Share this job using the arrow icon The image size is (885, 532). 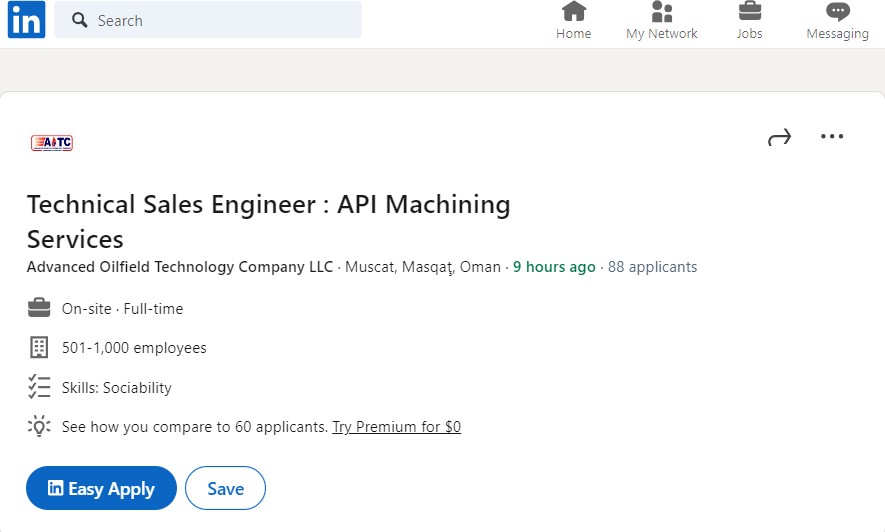(x=779, y=137)
